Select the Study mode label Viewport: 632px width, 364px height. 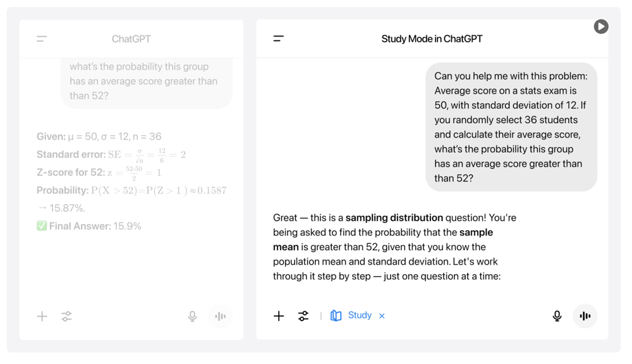[360, 315]
